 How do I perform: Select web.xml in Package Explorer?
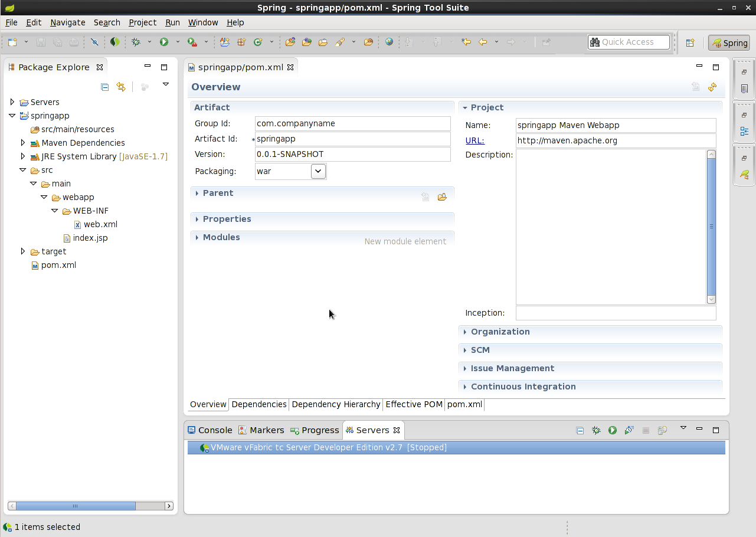pos(96,224)
